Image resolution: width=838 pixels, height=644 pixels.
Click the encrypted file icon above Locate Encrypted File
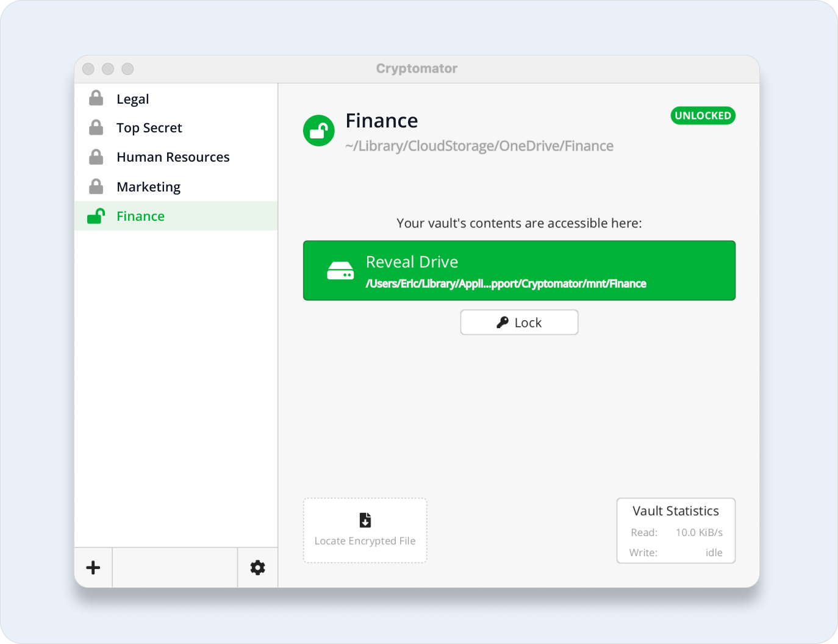pos(365,520)
